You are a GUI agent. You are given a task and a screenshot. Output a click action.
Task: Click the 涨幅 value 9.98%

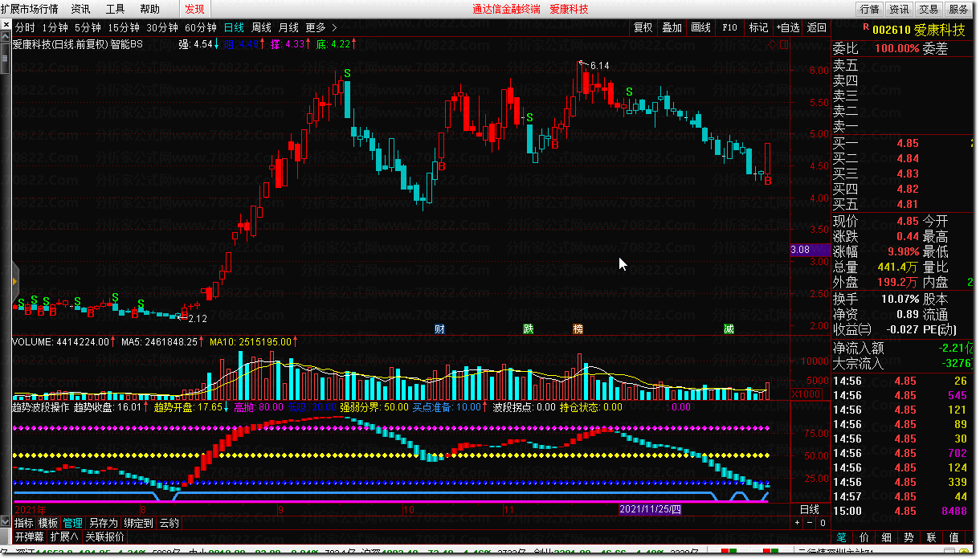904,251
